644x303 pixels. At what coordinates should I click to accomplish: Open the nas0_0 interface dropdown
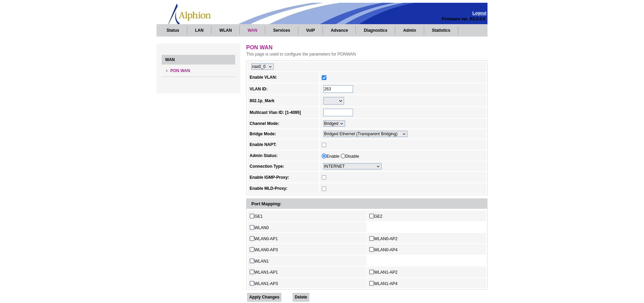[x=262, y=67]
